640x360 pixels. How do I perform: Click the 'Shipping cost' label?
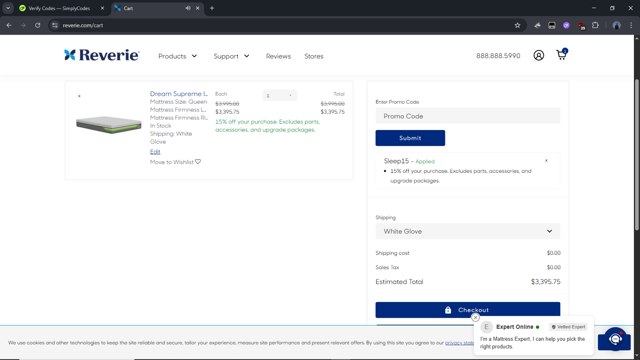point(392,253)
